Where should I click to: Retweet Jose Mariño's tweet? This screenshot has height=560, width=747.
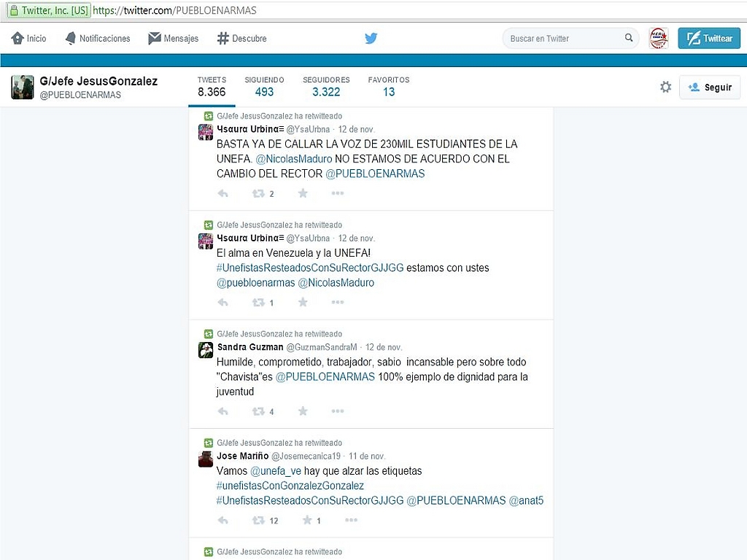258,521
